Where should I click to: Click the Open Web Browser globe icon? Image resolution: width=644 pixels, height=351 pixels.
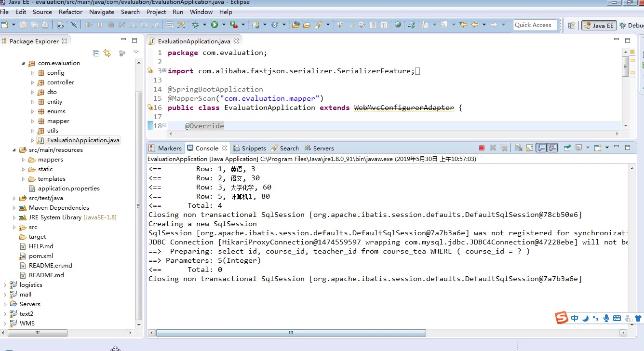398,25
